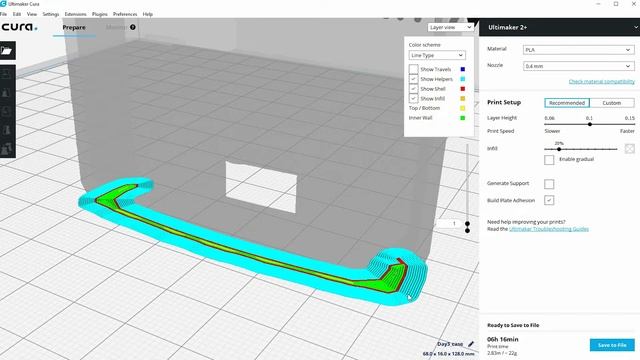Select the Scale tool in left toolbar
The width and height of the screenshot is (640, 360).
coord(7,93)
